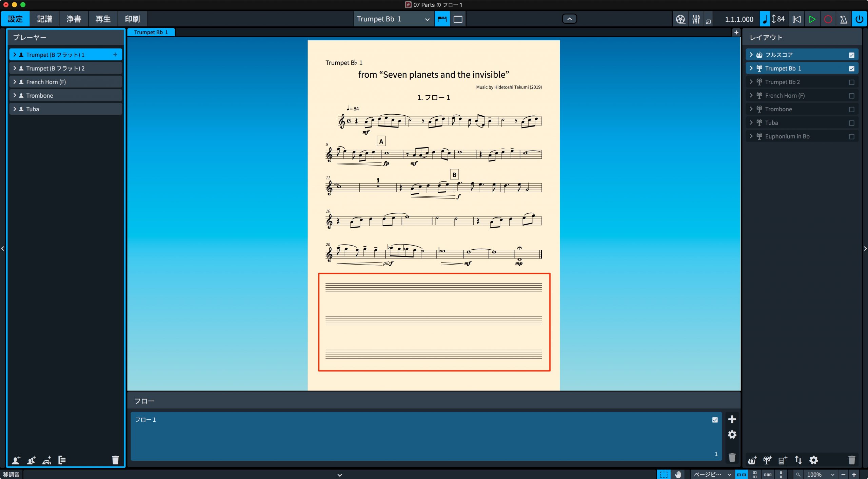Show the mixer panel
Screen dimensions: 868x479
[x=696, y=19]
